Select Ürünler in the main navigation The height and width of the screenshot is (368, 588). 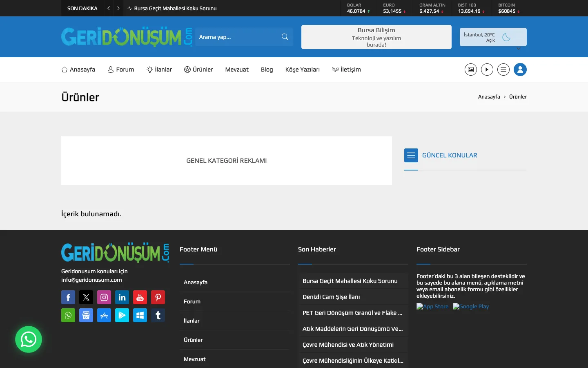[x=198, y=70]
